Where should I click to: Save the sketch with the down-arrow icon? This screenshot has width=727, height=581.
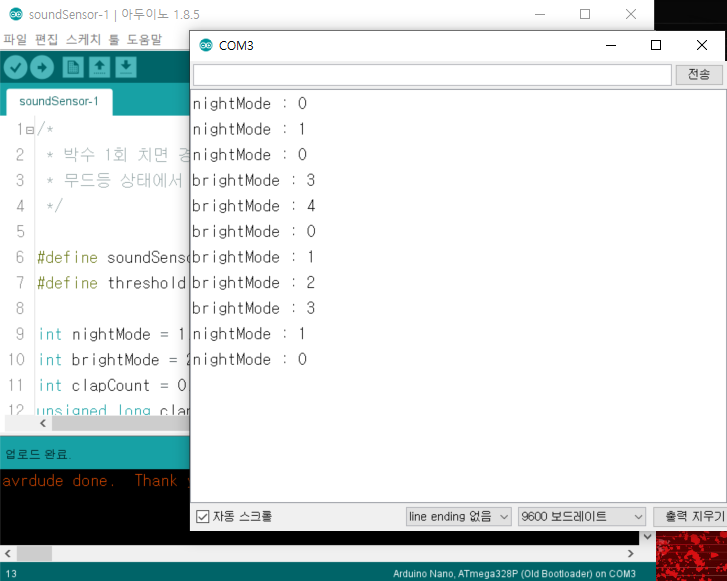[x=126, y=68]
